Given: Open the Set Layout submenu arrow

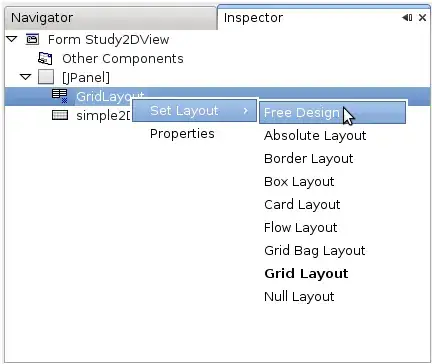Looking at the screenshot, I should pyautogui.click(x=246, y=110).
